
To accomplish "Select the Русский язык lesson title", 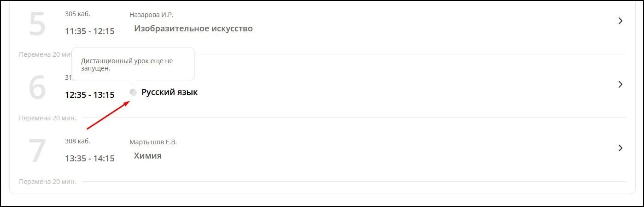I will [x=169, y=92].
